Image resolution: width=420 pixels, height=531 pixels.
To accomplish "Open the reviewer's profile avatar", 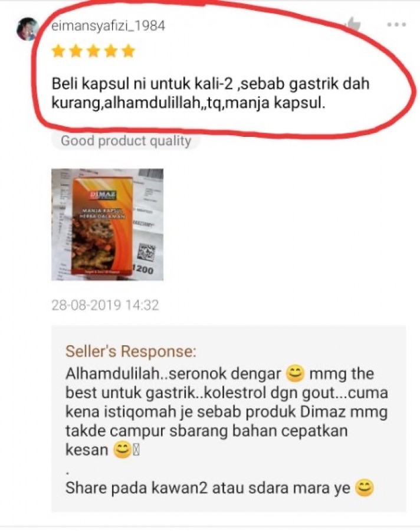I will (x=28, y=29).
